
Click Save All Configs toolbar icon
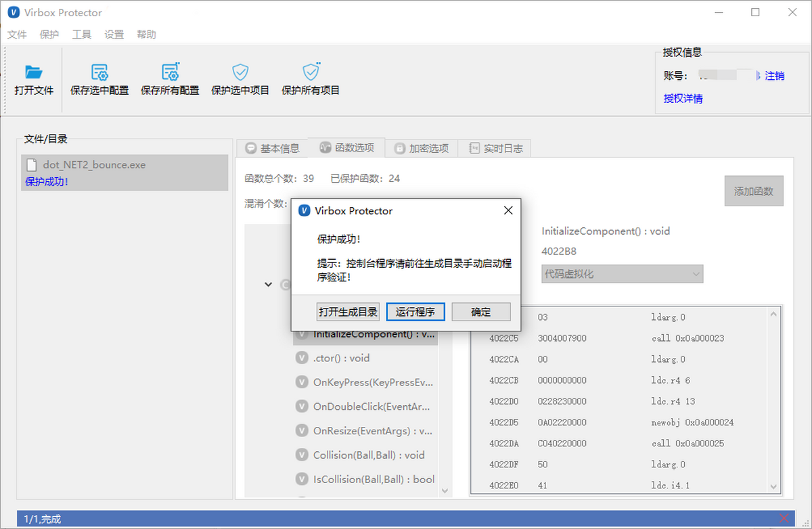tap(170, 72)
